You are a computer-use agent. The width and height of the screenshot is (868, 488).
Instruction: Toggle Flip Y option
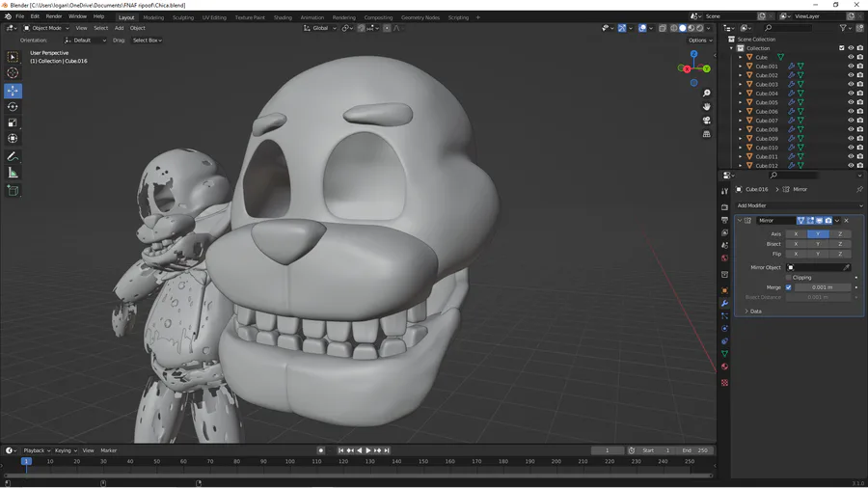pos(818,254)
